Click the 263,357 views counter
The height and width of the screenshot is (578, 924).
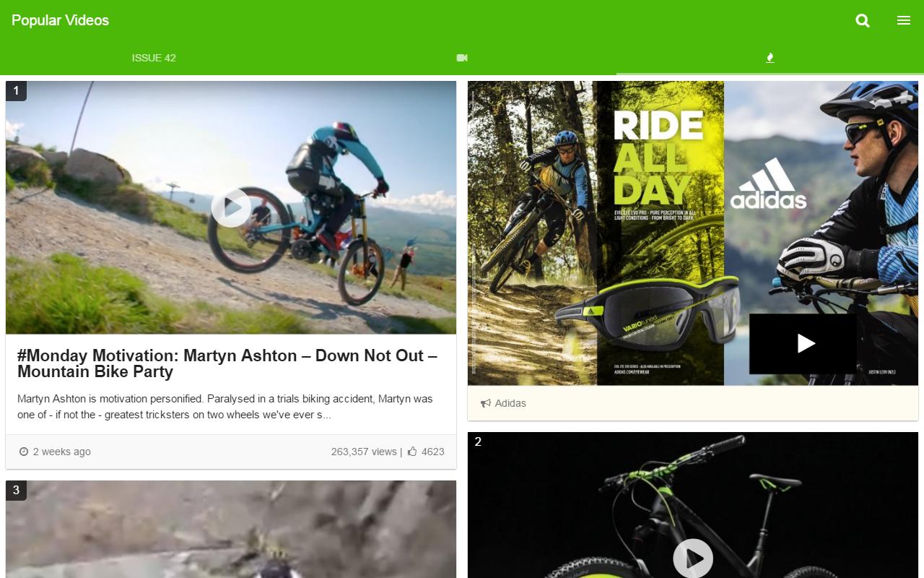tap(364, 452)
